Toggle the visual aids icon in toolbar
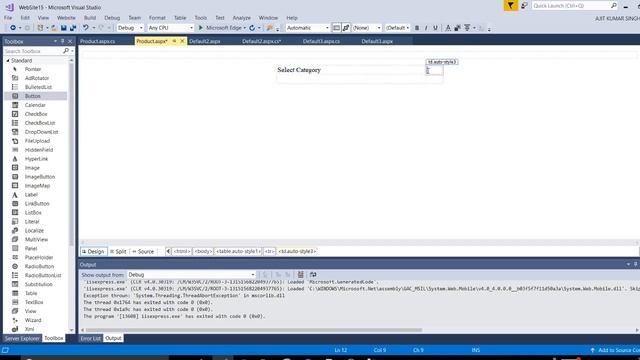Image resolution: width=640 pixels, height=360 pixels. pos(336,28)
